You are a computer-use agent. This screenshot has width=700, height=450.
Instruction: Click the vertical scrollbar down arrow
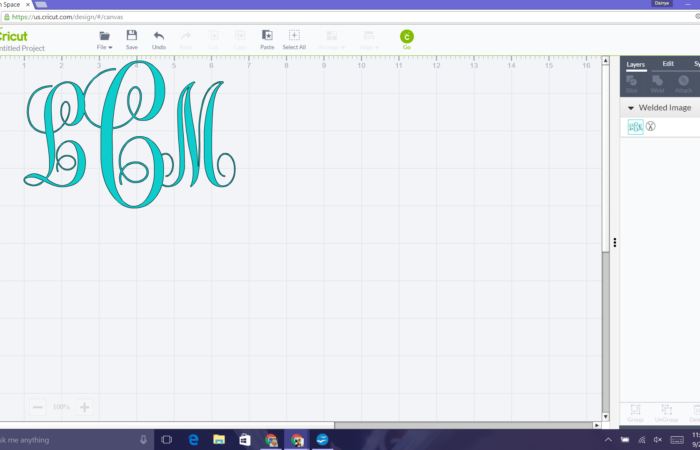click(605, 417)
